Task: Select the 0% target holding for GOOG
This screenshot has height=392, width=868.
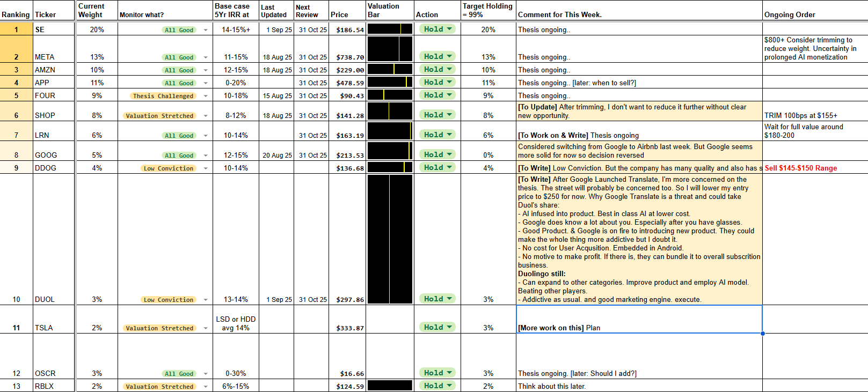Action: click(x=488, y=151)
